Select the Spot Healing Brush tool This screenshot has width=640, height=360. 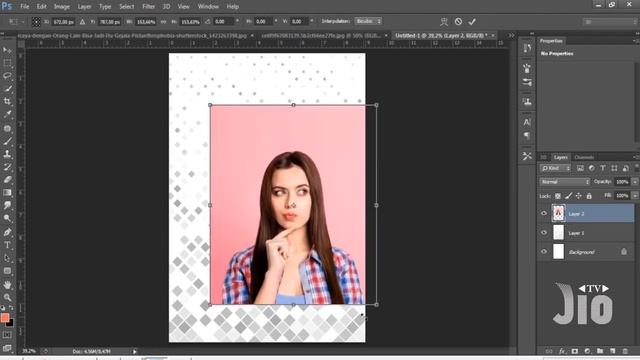pyautogui.click(x=7, y=128)
